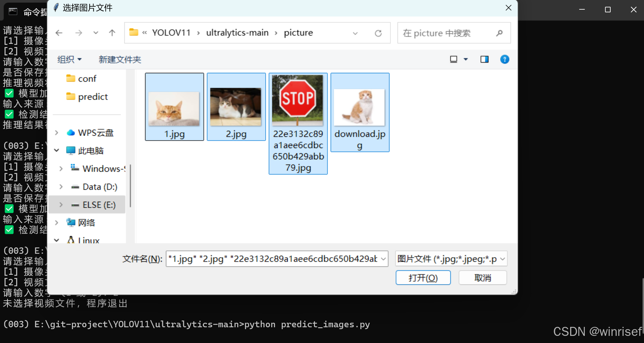Open the file name dropdown arrow
The image size is (644, 343).
click(383, 259)
